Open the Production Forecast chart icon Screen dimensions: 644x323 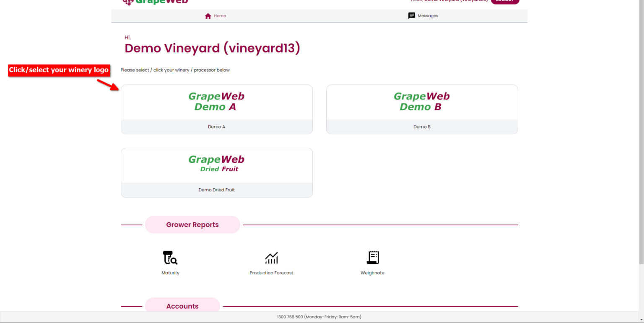(x=271, y=258)
